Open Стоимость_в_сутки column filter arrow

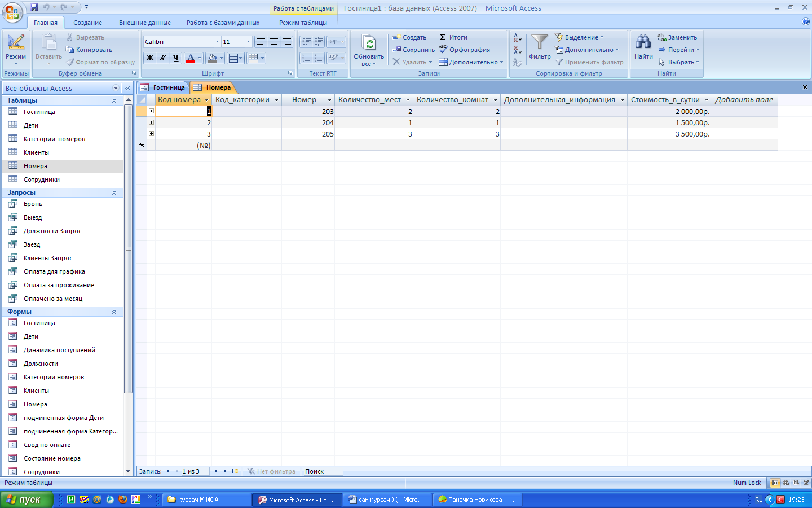click(707, 100)
